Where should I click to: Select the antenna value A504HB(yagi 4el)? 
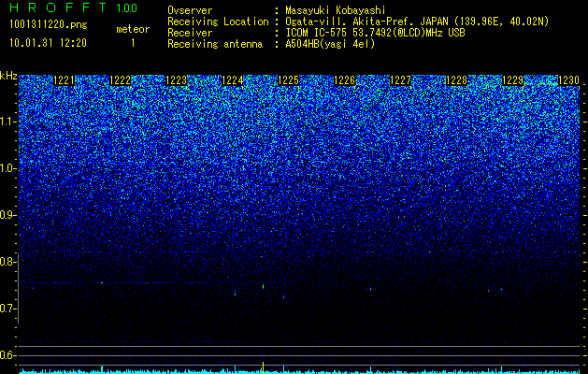(330, 44)
